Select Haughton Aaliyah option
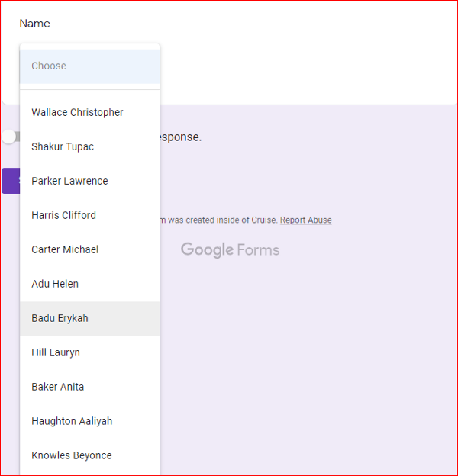 point(89,421)
